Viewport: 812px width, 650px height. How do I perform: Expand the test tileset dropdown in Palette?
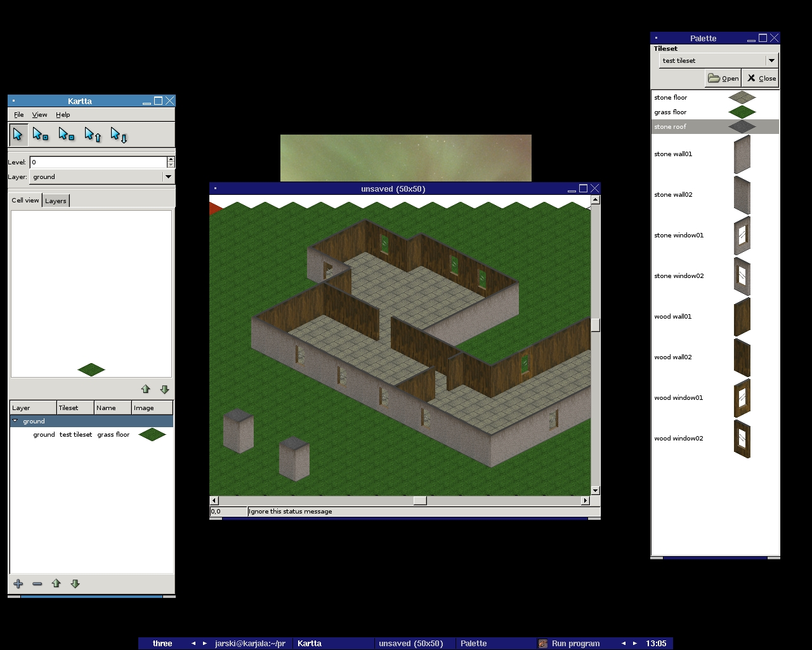tap(771, 61)
